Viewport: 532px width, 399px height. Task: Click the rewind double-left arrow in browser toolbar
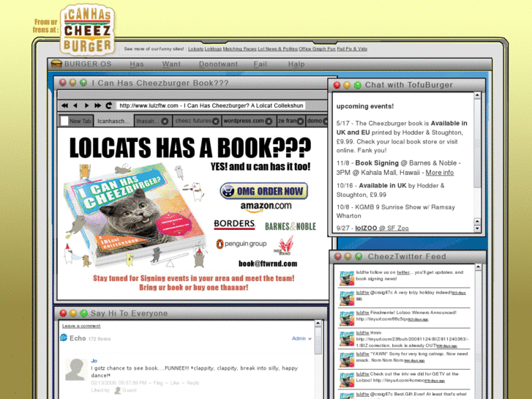[x=65, y=105]
